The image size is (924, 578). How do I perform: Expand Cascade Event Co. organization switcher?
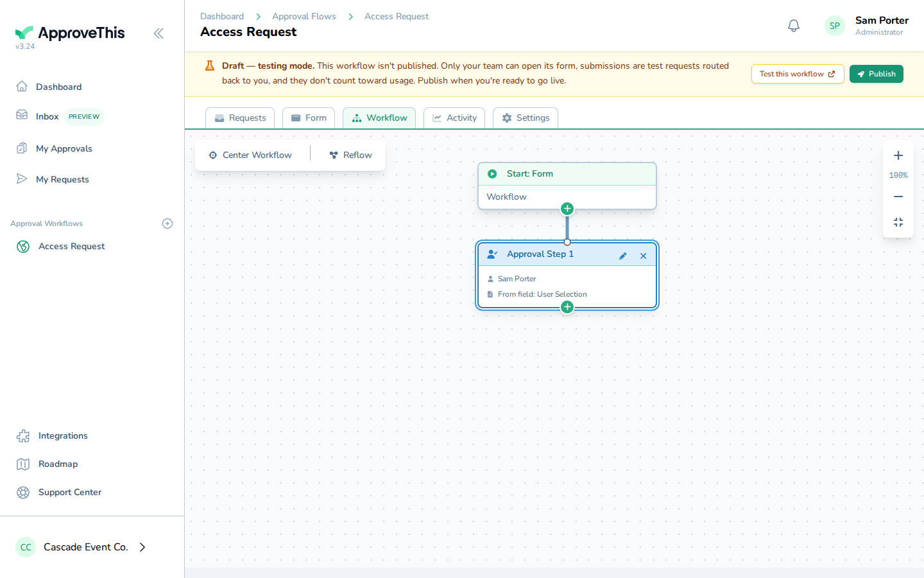click(143, 547)
